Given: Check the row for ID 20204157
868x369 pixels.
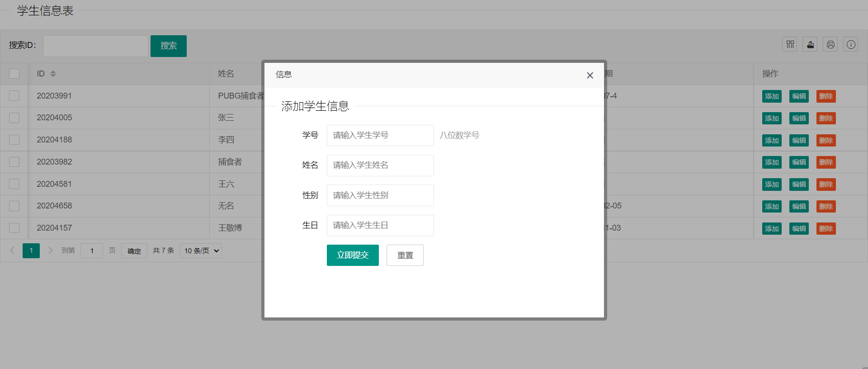Looking at the screenshot, I should coord(14,228).
